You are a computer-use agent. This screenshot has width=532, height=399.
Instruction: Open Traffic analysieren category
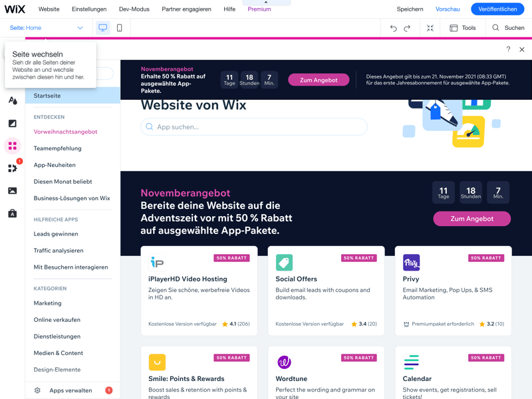coord(59,251)
